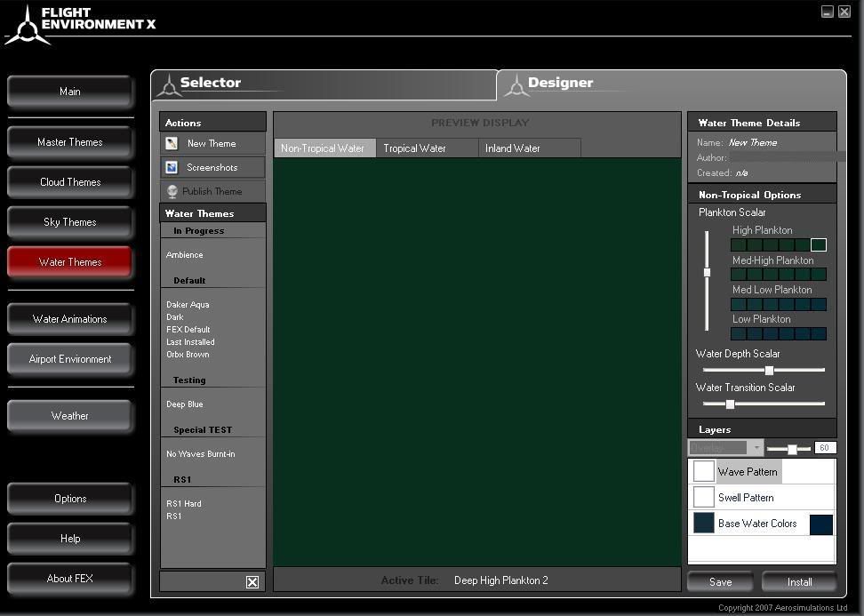Minimize the Flight Environment X window
The height and width of the screenshot is (616, 864).
point(828,12)
